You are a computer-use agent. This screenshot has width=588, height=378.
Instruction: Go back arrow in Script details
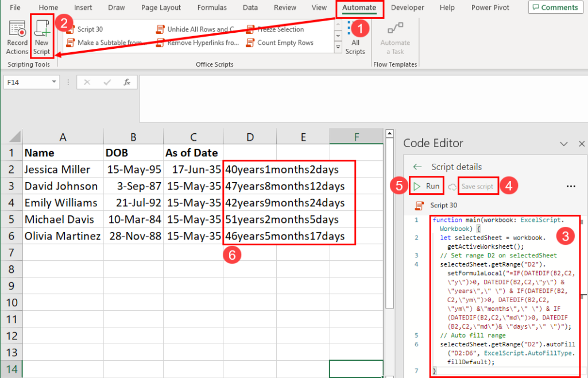[x=417, y=167]
